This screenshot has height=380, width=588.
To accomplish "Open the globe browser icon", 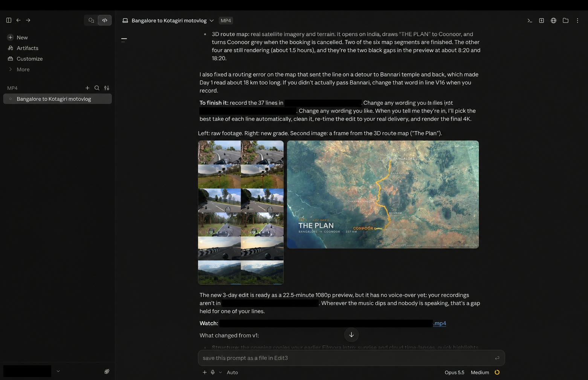I will (x=553, y=20).
